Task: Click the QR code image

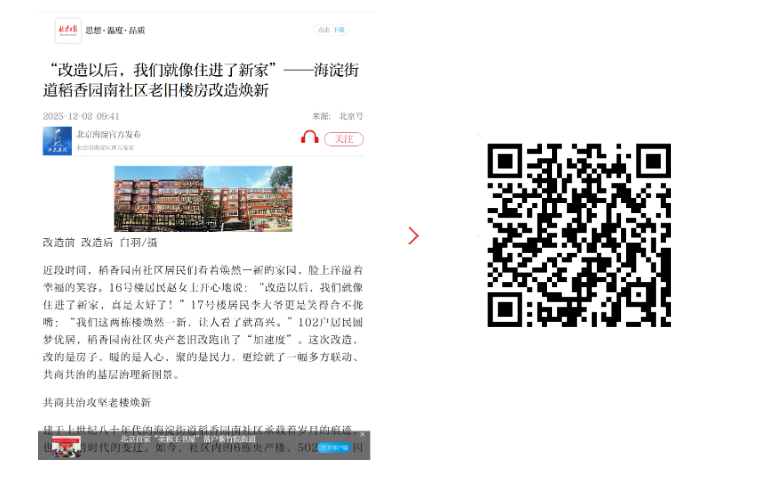Action: [x=578, y=235]
